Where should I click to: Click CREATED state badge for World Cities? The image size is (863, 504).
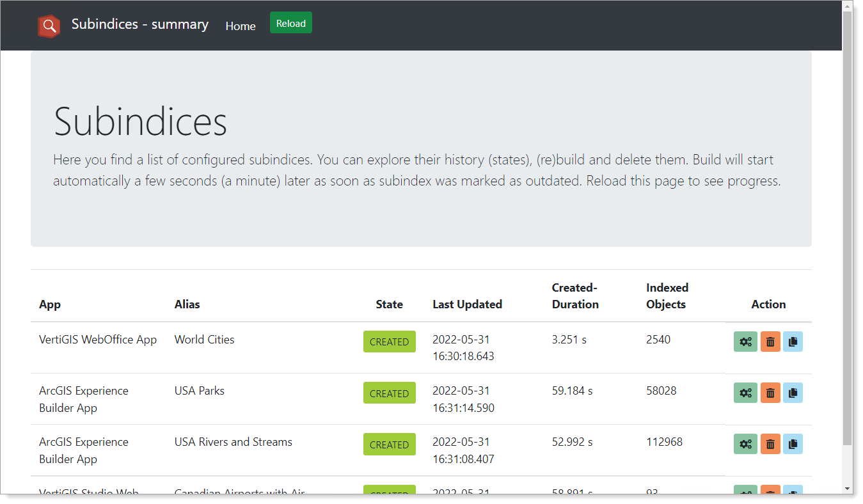[x=390, y=342]
